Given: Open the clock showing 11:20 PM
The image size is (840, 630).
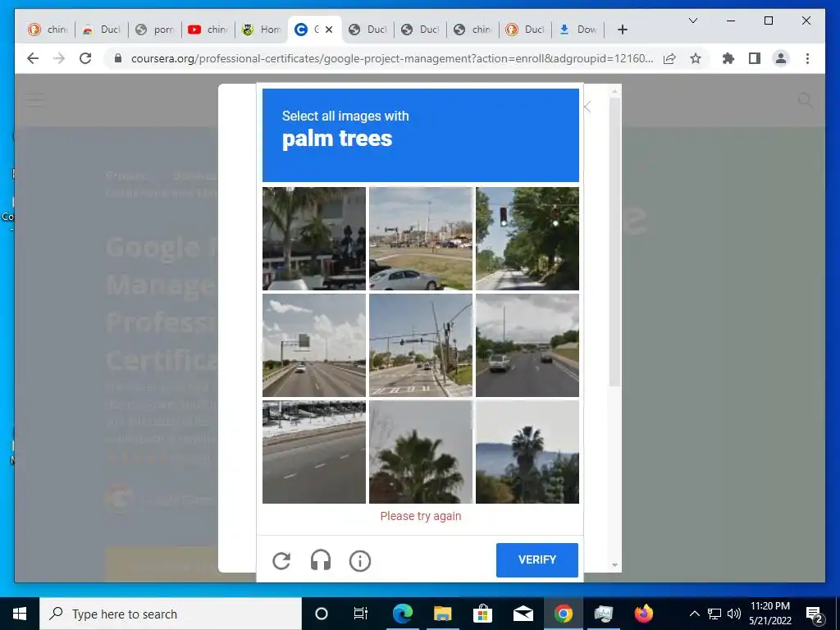Looking at the screenshot, I should point(769,614).
